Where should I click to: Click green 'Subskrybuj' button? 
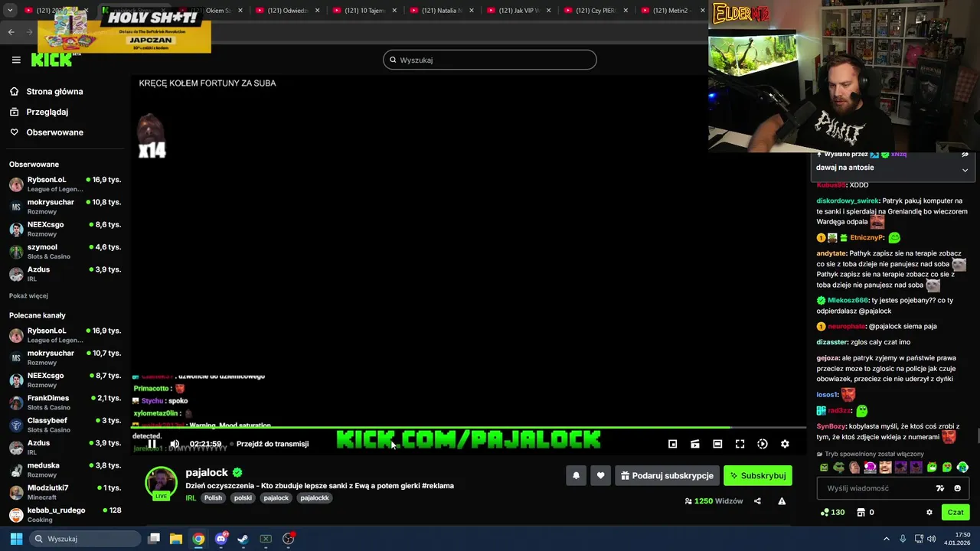pyautogui.click(x=758, y=475)
